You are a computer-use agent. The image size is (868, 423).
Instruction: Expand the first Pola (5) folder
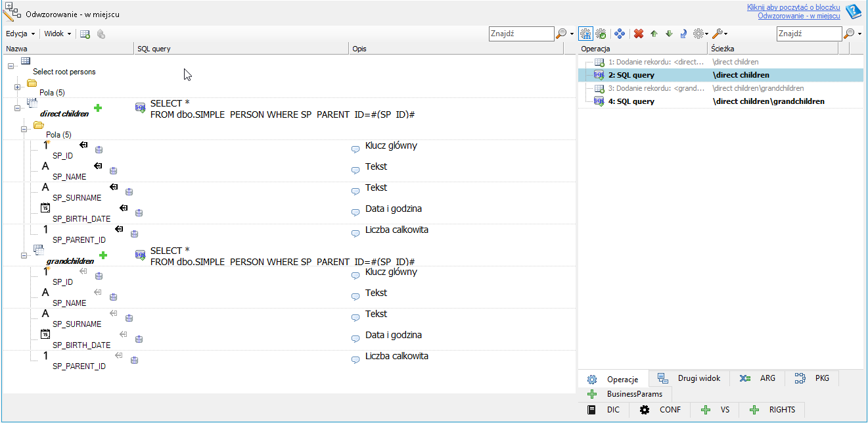coord(17,87)
